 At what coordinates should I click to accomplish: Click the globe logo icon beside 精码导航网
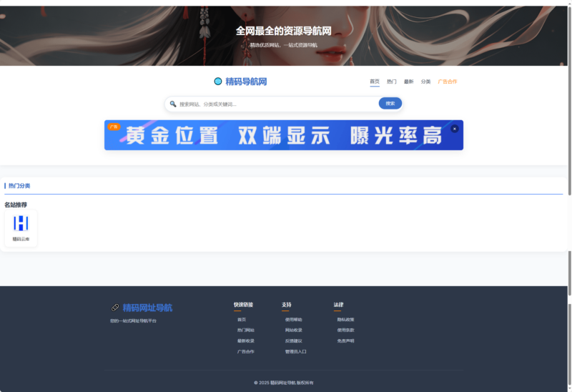point(218,81)
